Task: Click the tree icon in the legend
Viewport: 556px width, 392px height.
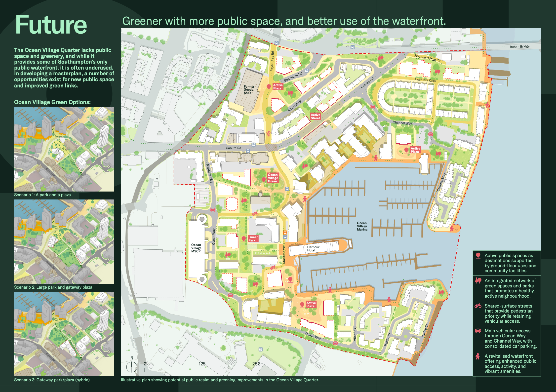Action: click(x=478, y=281)
